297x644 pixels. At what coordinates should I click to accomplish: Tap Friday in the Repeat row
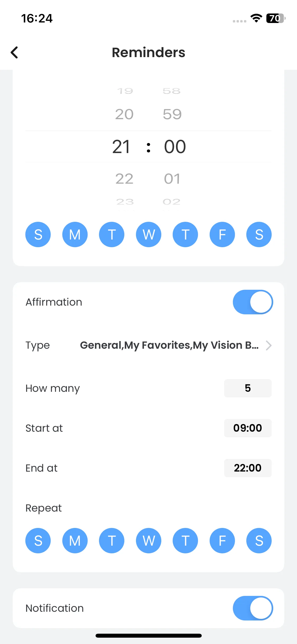tap(222, 541)
